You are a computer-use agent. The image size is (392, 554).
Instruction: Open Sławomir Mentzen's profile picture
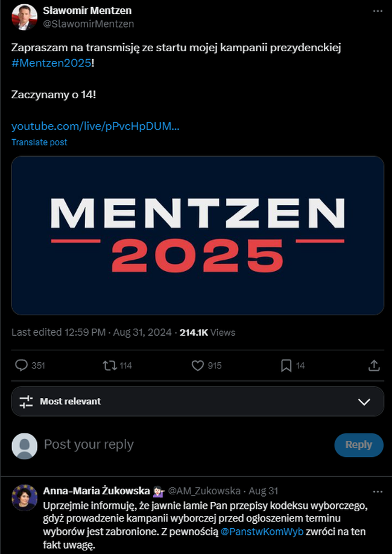tap(24, 17)
